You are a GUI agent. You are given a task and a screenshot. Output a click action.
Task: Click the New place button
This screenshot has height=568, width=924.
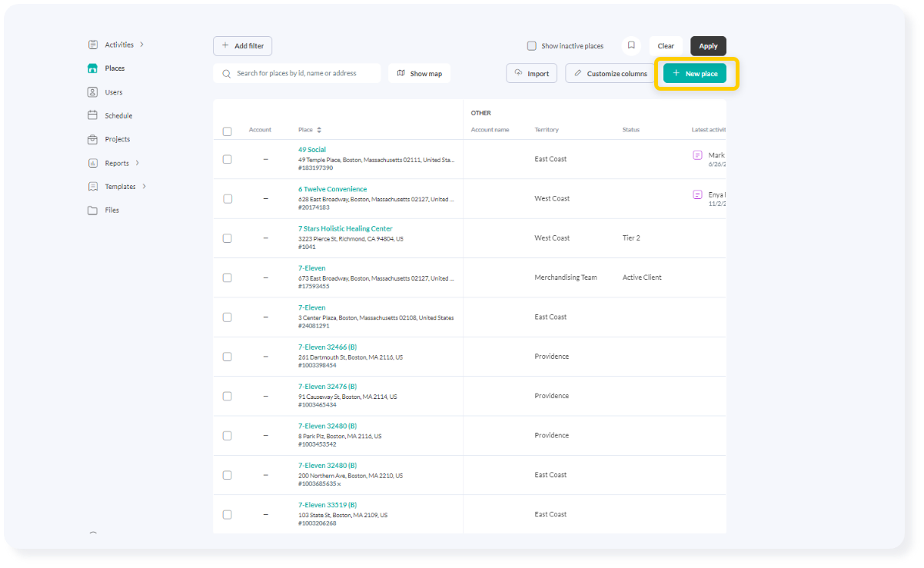[x=695, y=74]
